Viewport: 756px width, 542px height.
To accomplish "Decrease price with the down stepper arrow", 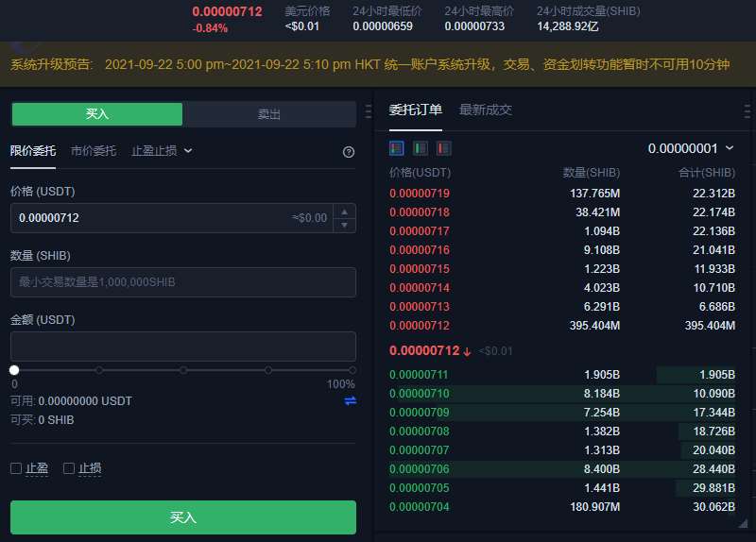I will tap(345, 225).
